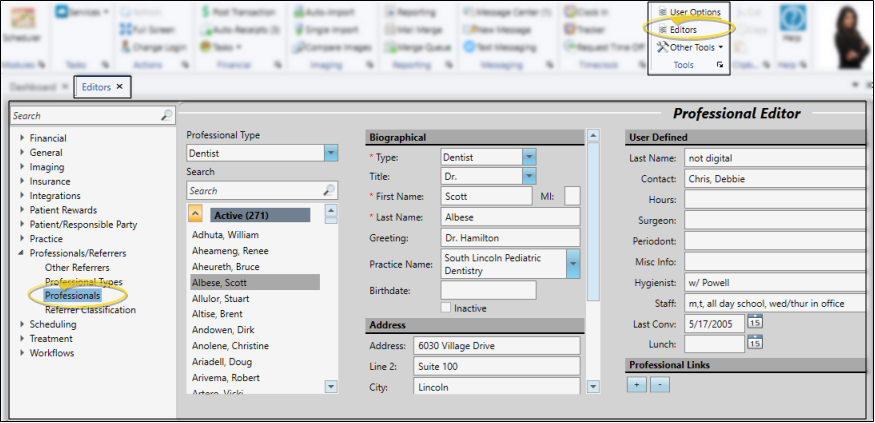Select Adhutu, William in the professional list

point(226,234)
